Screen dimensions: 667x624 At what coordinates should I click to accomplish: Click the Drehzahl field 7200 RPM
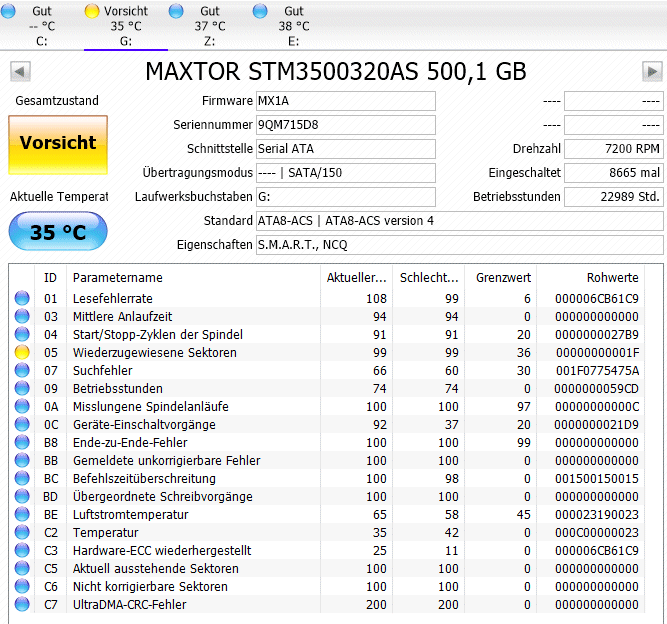614,149
